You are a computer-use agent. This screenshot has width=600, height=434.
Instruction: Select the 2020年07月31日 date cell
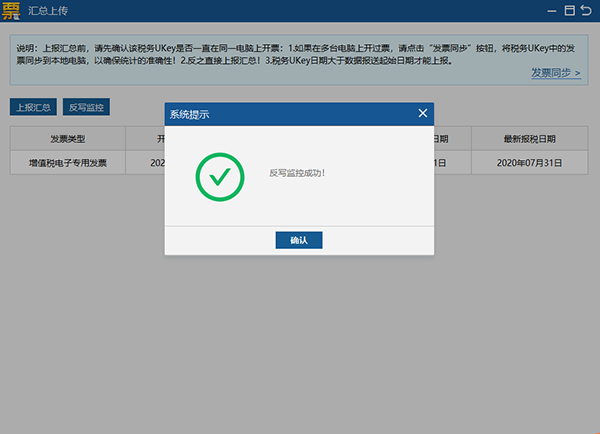tap(528, 162)
